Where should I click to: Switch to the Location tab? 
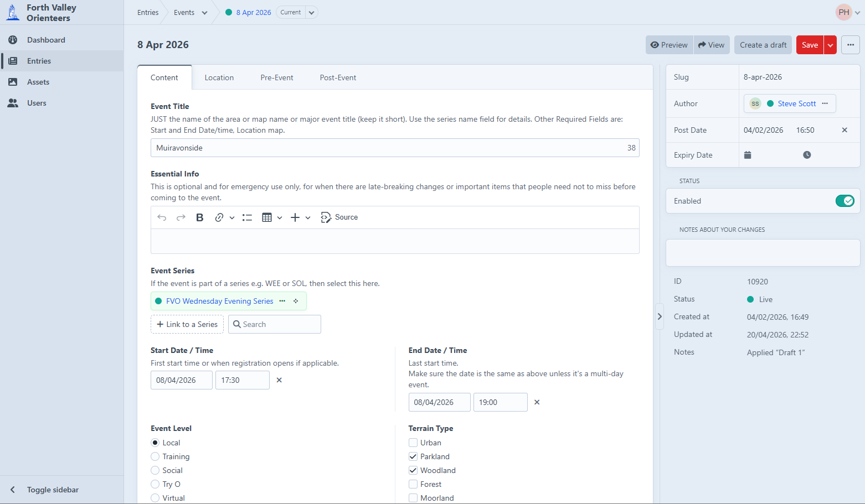click(x=219, y=77)
